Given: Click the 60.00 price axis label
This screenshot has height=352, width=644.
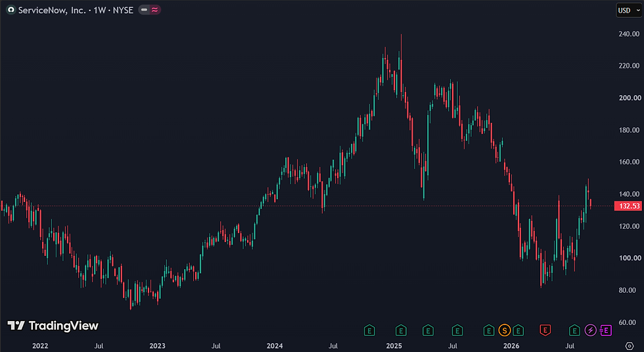Looking at the screenshot, I should coord(629,322).
